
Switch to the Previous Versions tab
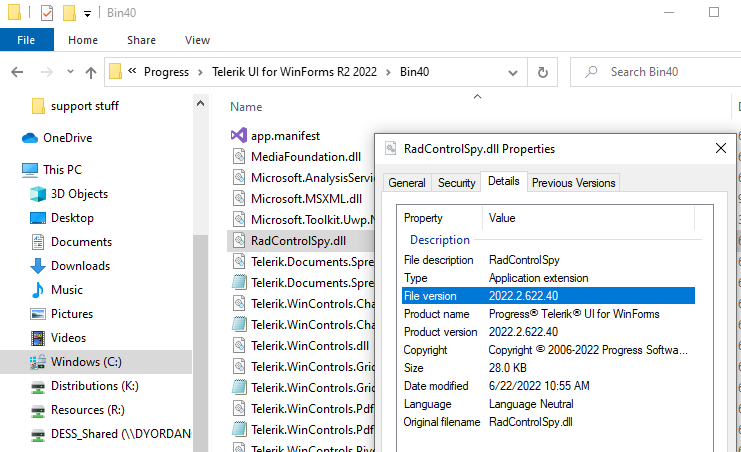574,183
